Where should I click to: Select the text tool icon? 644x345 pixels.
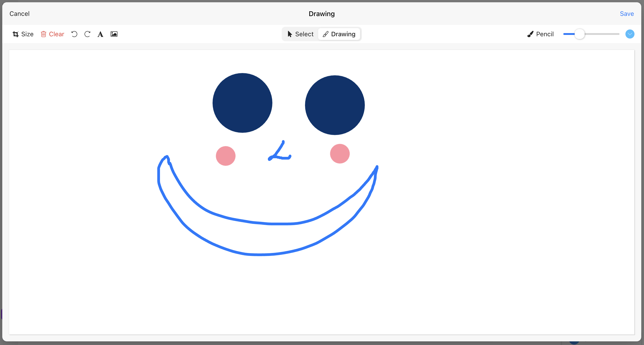(x=100, y=34)
